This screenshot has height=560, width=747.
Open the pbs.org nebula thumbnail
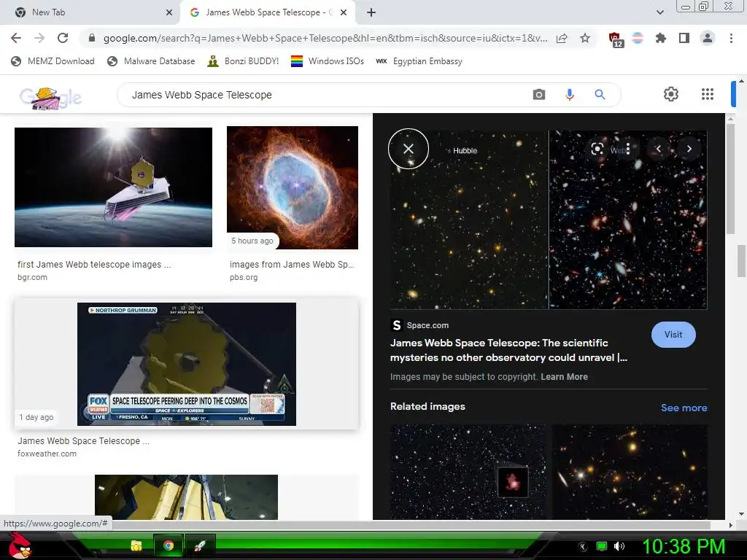click(293, 187)
